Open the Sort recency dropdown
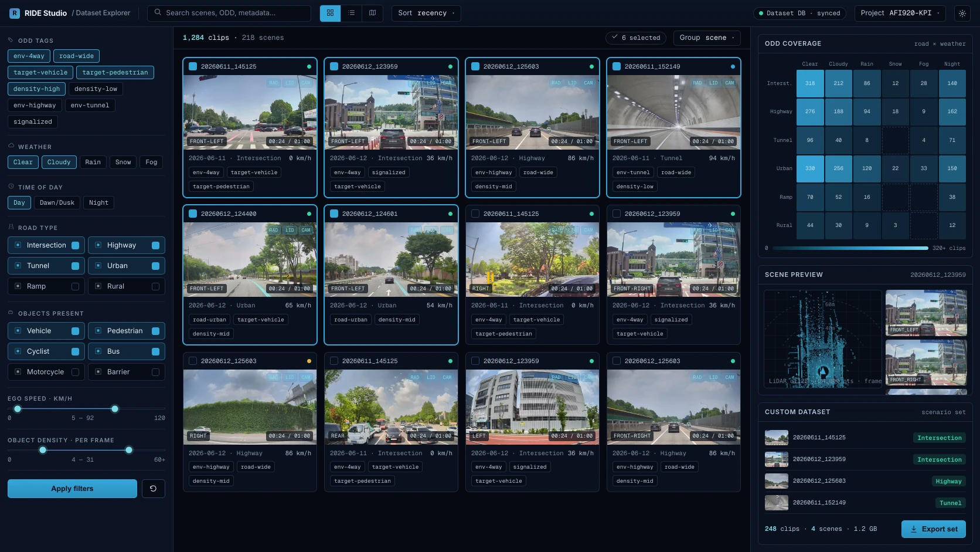This screenshot has height=552, width=980. point(426,13)
